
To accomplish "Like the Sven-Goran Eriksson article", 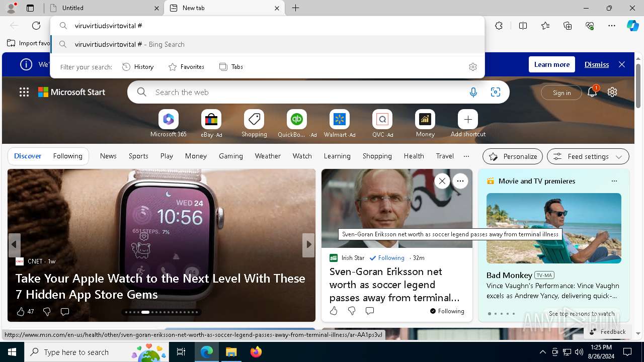I will [x=334, y=311].
